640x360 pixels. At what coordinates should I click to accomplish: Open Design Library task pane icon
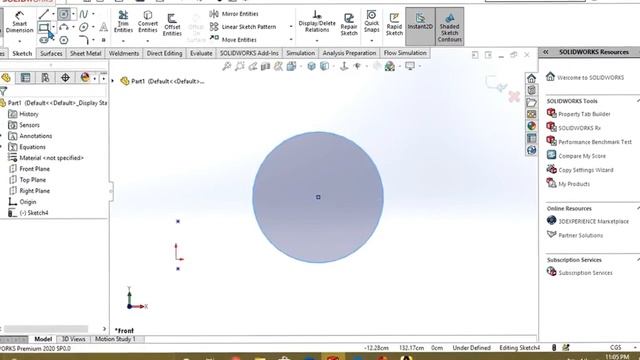[x=531, y=90]
